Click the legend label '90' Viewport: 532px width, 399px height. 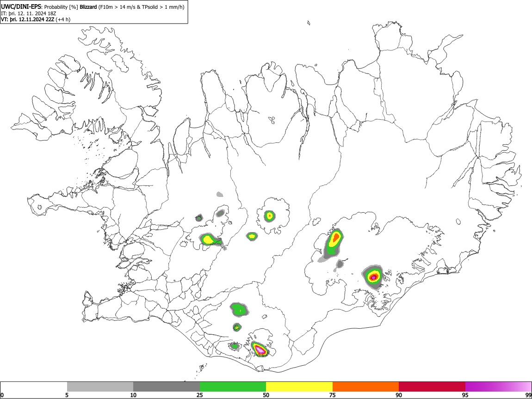(399, 395)
